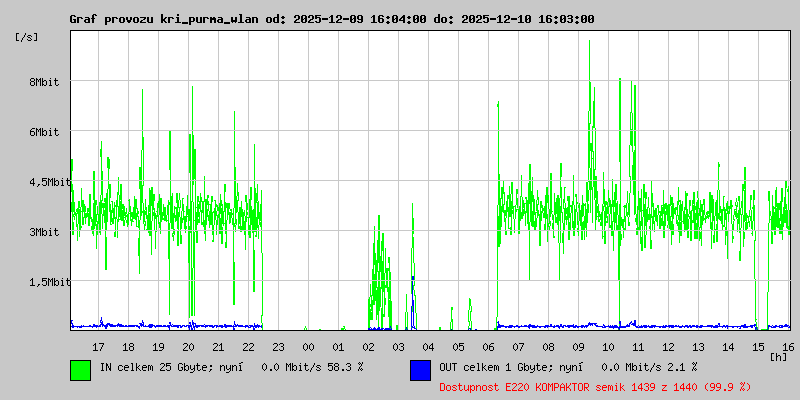Click the '58.3 %' IN utilization value

click(344, 367)
